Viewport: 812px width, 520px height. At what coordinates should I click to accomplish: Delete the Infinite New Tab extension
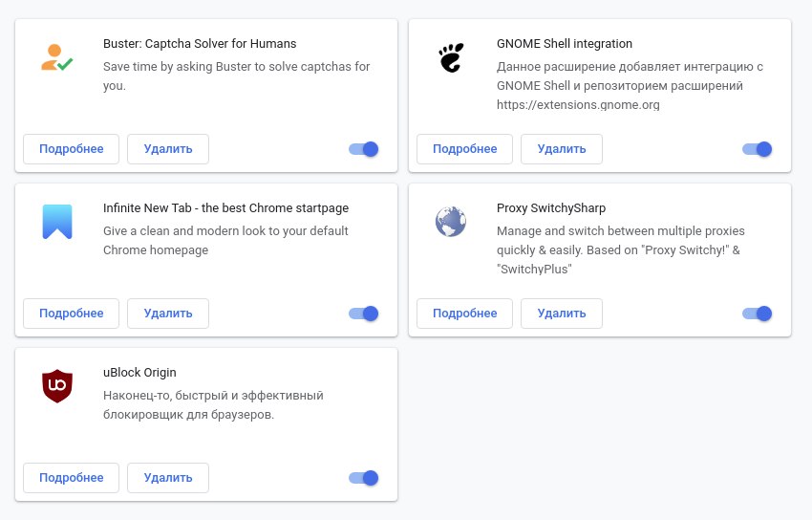(168, 314)
